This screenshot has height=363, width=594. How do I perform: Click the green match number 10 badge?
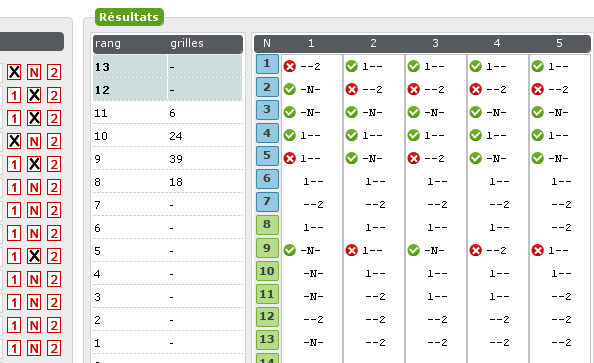(x=267, y=272)
